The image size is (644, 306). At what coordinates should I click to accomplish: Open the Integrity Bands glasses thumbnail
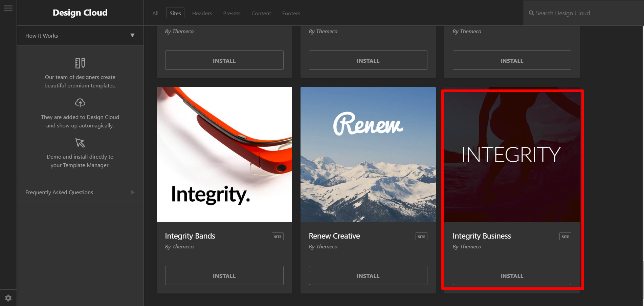point(224,155)
